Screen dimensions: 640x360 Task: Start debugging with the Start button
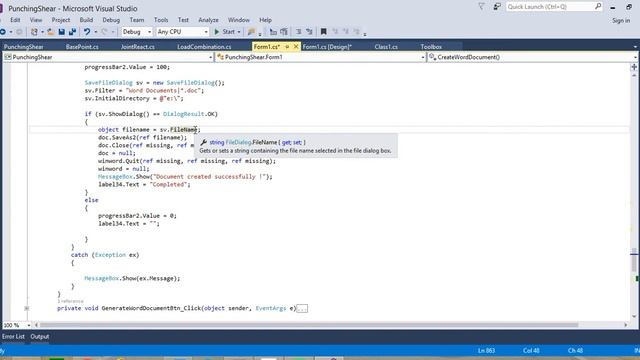224,32
